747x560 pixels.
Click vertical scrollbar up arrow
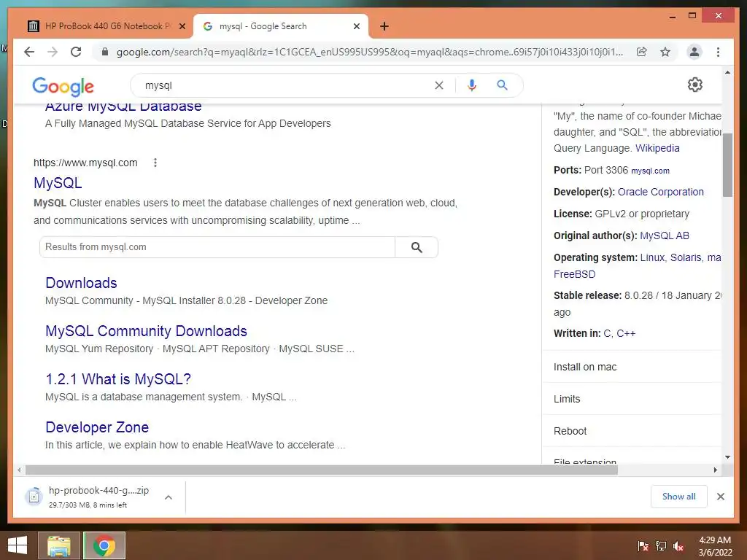(727, 72)
